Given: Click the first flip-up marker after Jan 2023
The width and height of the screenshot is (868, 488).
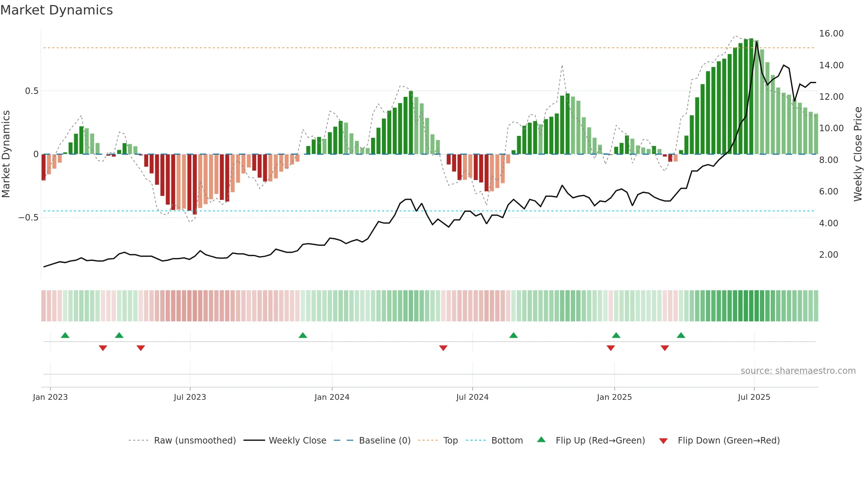Looking at the screenshot, I should (x=65, y=335).
